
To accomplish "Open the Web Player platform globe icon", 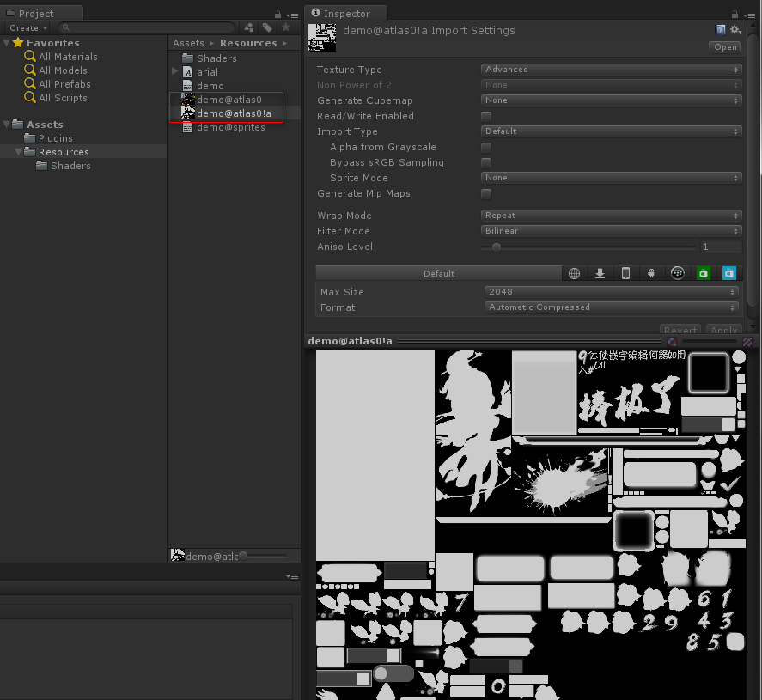I will 574,272.
